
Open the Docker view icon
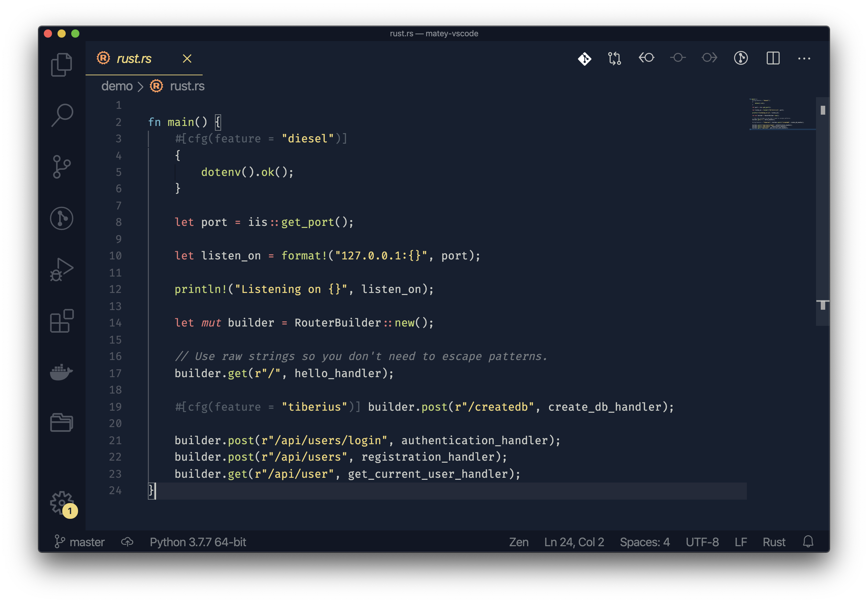click(62, 372)
